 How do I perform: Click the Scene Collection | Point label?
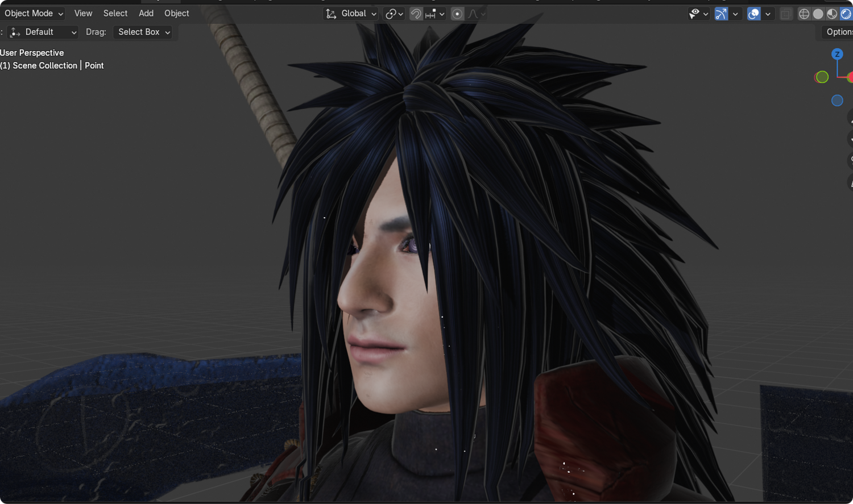tap(52, 65)
